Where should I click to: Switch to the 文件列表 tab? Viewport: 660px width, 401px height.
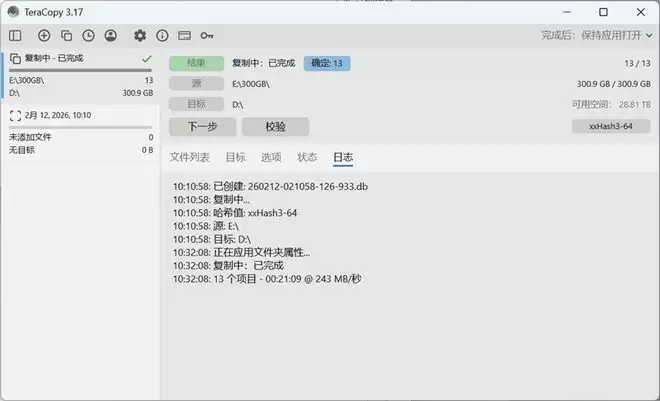click(x=189, y=157)
